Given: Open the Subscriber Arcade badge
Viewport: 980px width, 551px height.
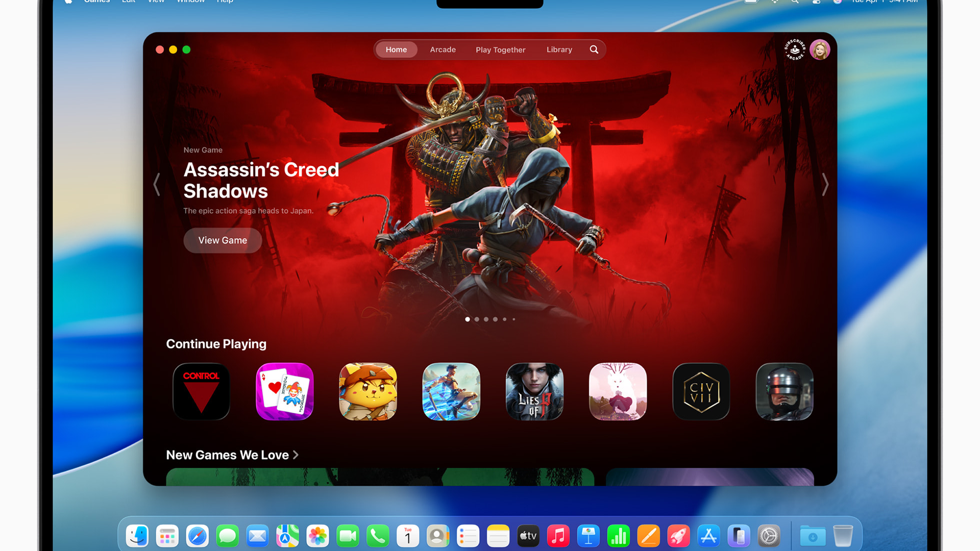Looking at the screenshot, I should [x=795, y=49].
